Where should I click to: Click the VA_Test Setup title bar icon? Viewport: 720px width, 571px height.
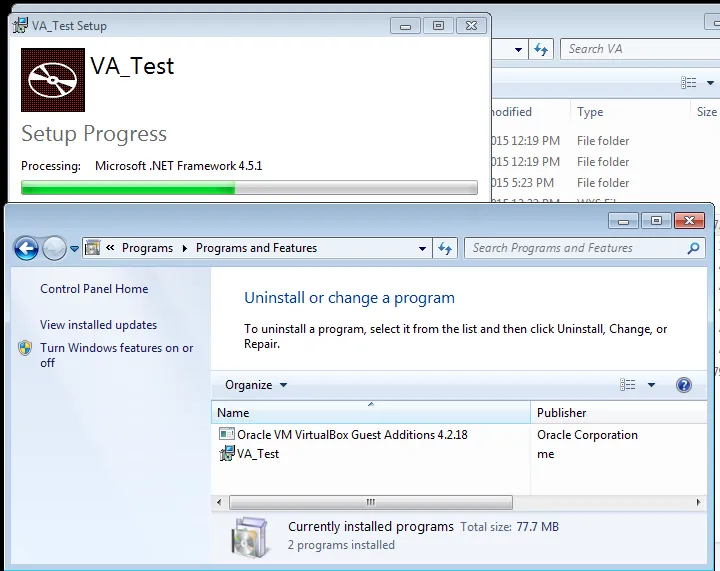[20, 26]
